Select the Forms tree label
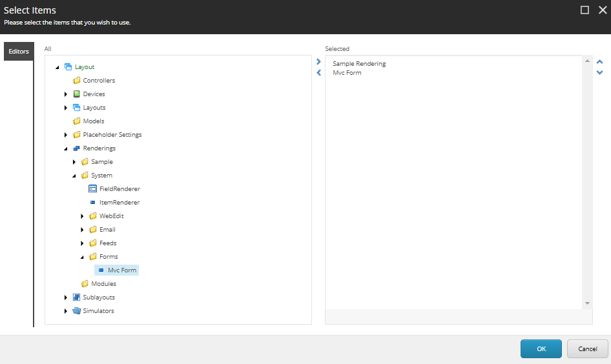Viewport: 611px width, 364px height. coord(109,257)
